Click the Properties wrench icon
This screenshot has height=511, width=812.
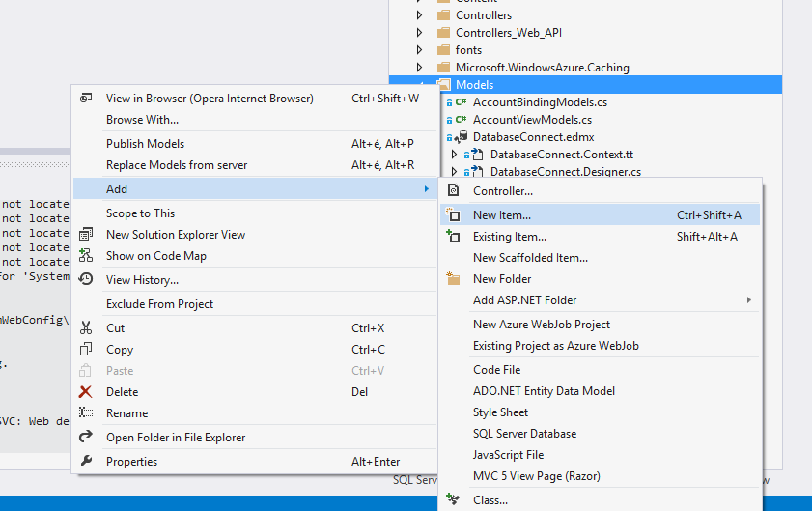[86, 461]
